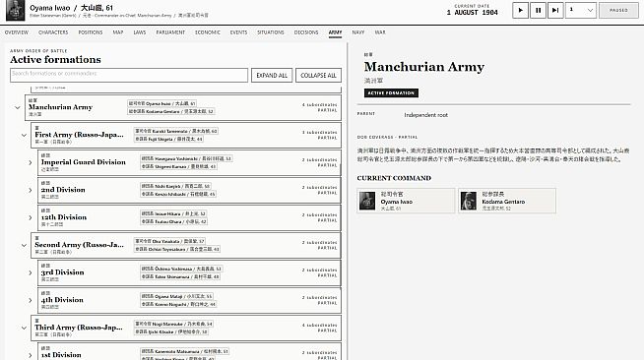Select the Second Army formation title

coord(79,245)
